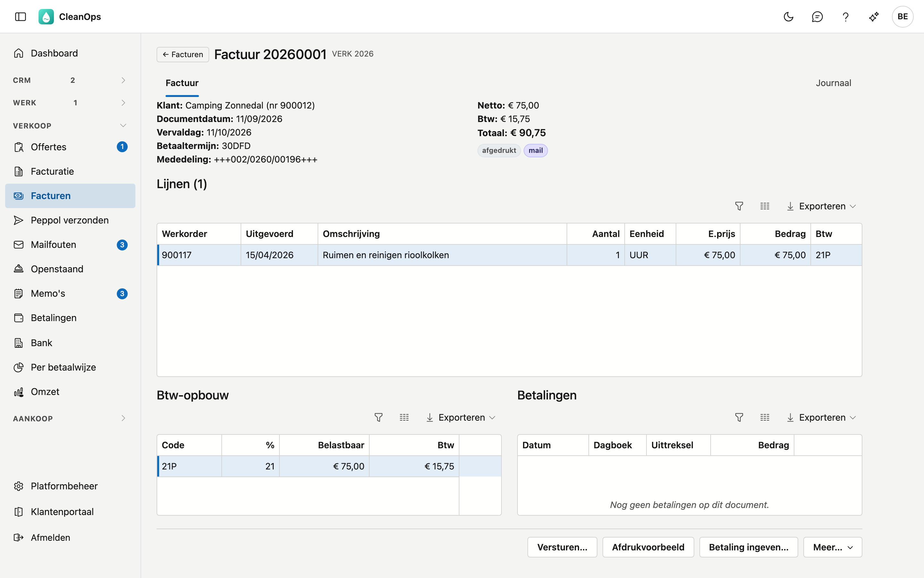The width and height of the screenshot is (924, 578).
Task: Open column settings for Betalingen table
Action: coord(765,417)
